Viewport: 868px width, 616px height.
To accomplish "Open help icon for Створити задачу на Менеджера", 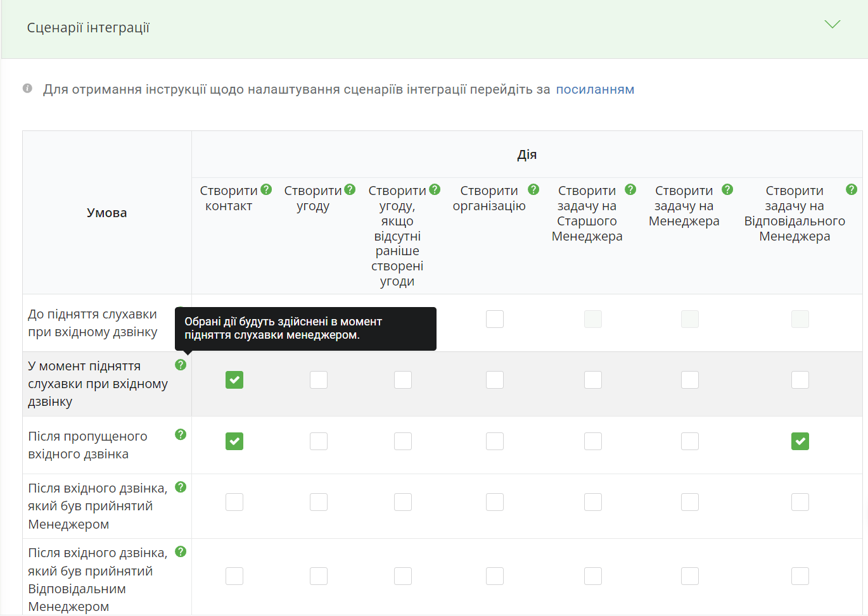I will tap(727, 189).
